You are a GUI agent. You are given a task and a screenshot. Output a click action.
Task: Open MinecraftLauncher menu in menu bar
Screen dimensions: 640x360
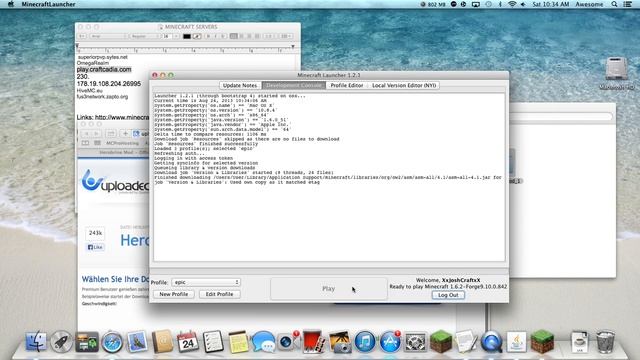(48, 4)
